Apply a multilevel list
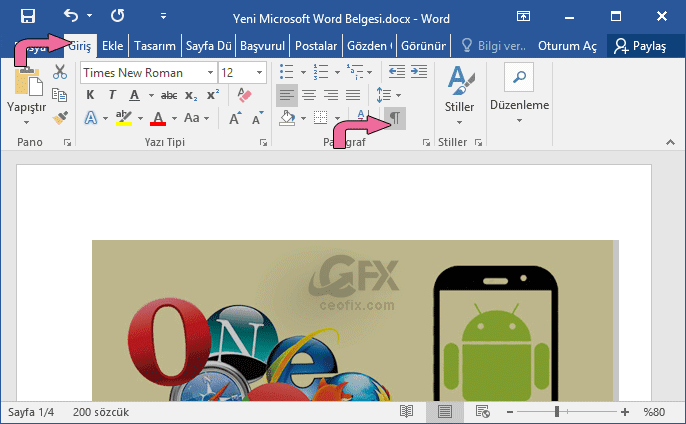 pos(355,72)
